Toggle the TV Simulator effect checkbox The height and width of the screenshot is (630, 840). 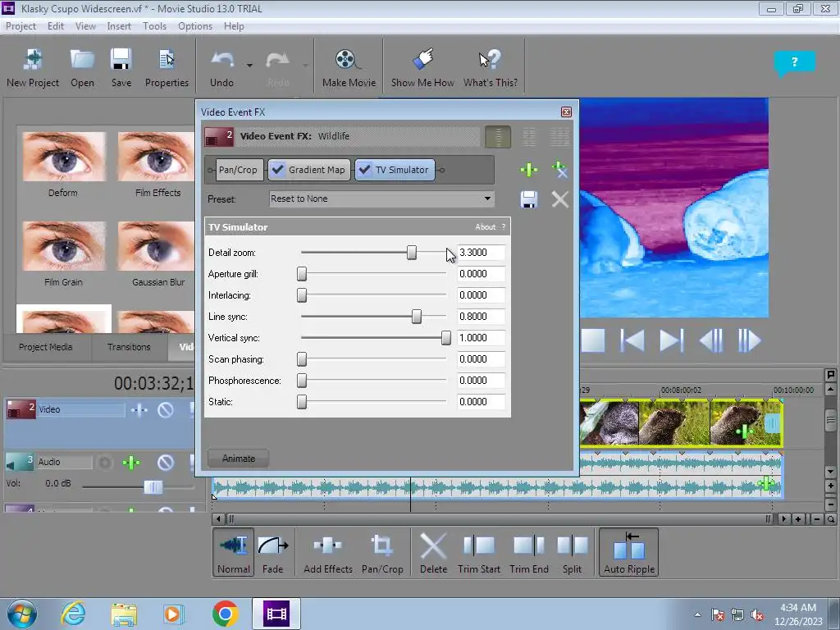coord(364,170)
